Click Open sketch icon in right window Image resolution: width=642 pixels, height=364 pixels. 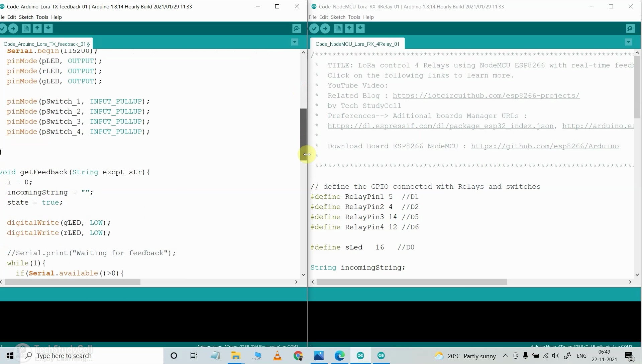tap(349, 29)
